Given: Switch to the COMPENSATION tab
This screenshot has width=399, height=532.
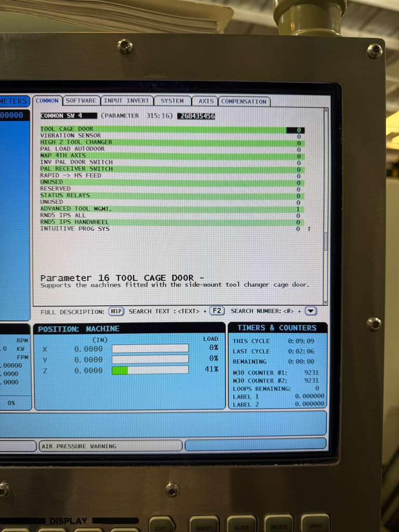Looking at the screenshot, I should tap(244, 101).
